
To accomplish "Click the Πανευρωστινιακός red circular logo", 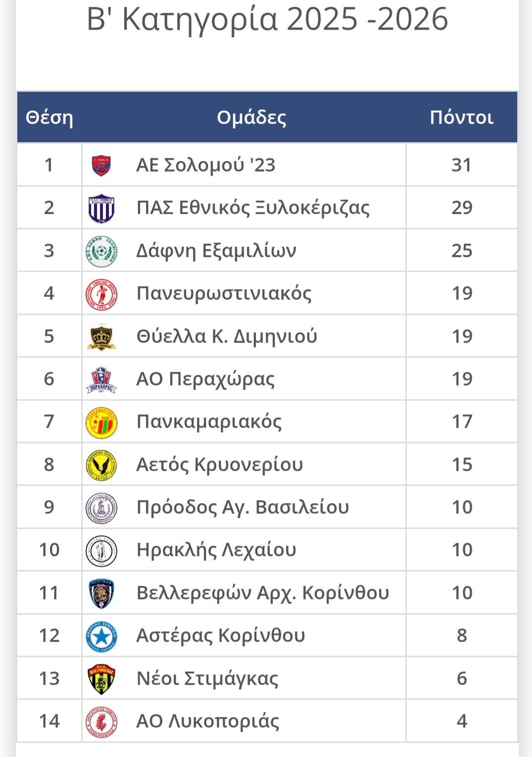I will [101, 294].
